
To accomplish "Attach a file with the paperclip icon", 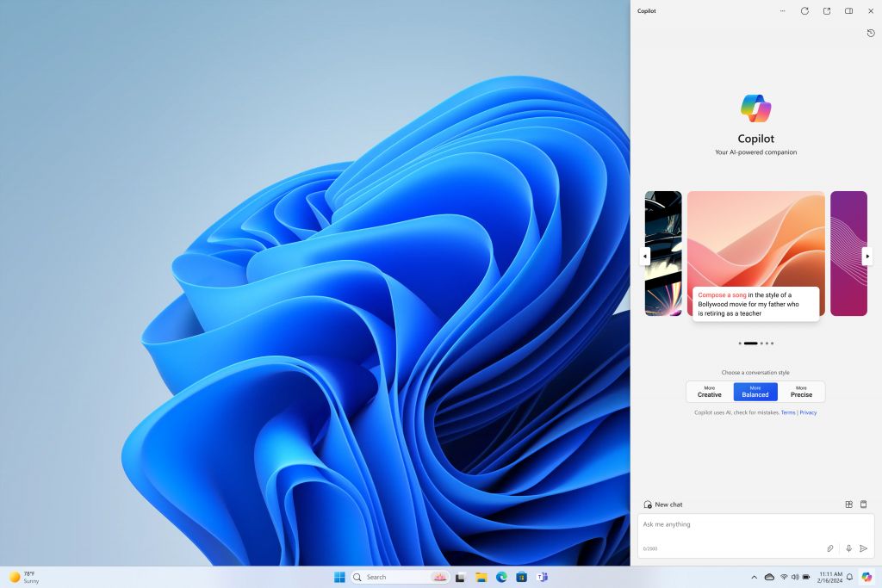I will 829,548.
